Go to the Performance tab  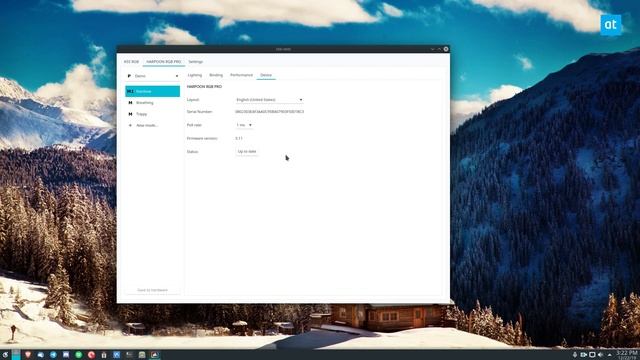click(241, 75)
